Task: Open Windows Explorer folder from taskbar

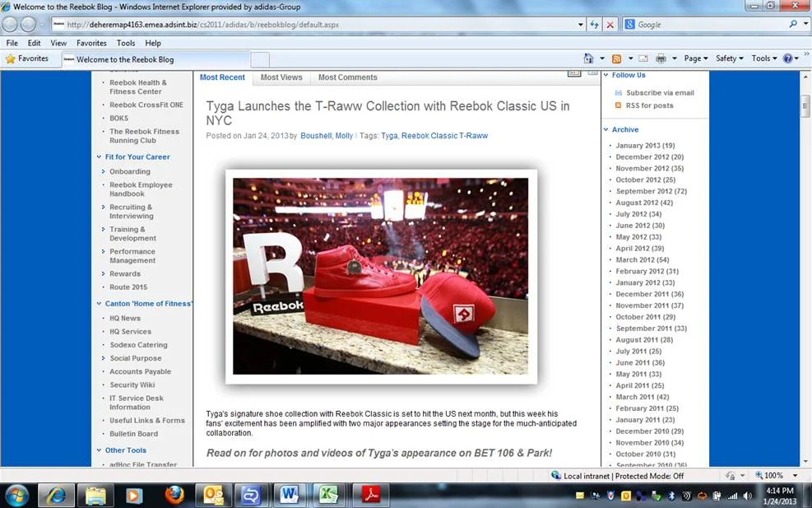Action: click(x=95, y=496)
